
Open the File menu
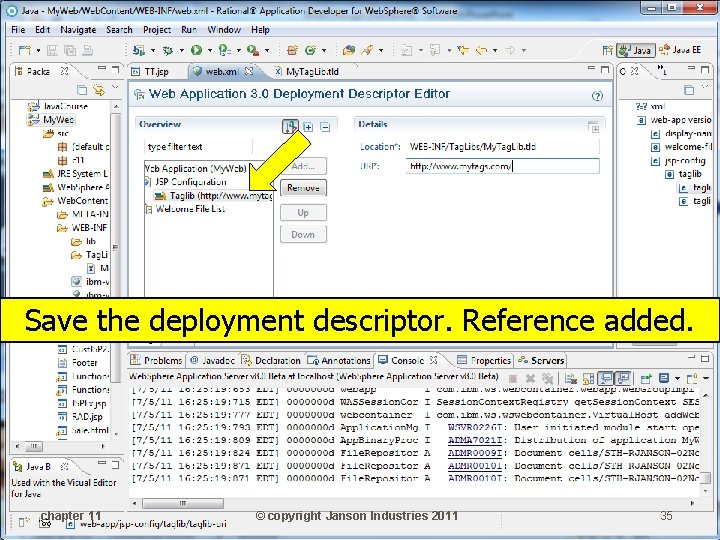[x=18, y=29]
